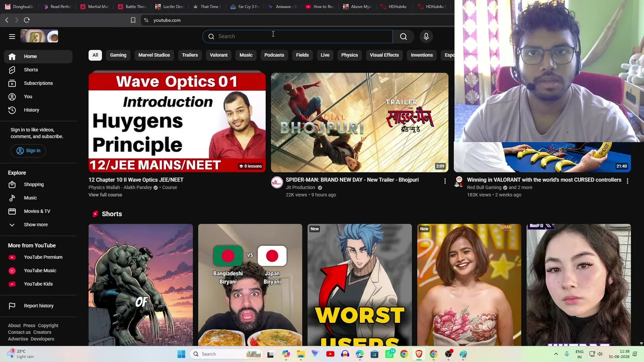
Task: Open Report history in the sidebar
Action: [38, 306]
